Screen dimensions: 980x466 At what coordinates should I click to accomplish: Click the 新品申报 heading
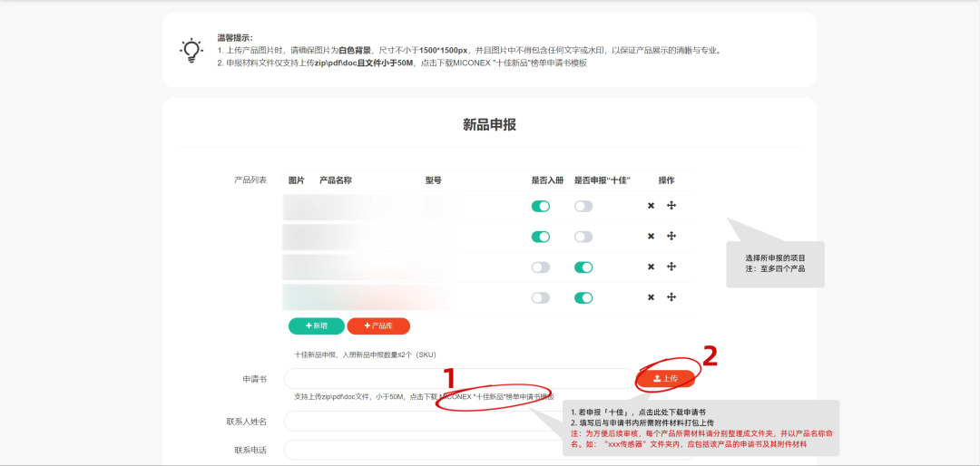pyautogui.click(x=489, y=124)
